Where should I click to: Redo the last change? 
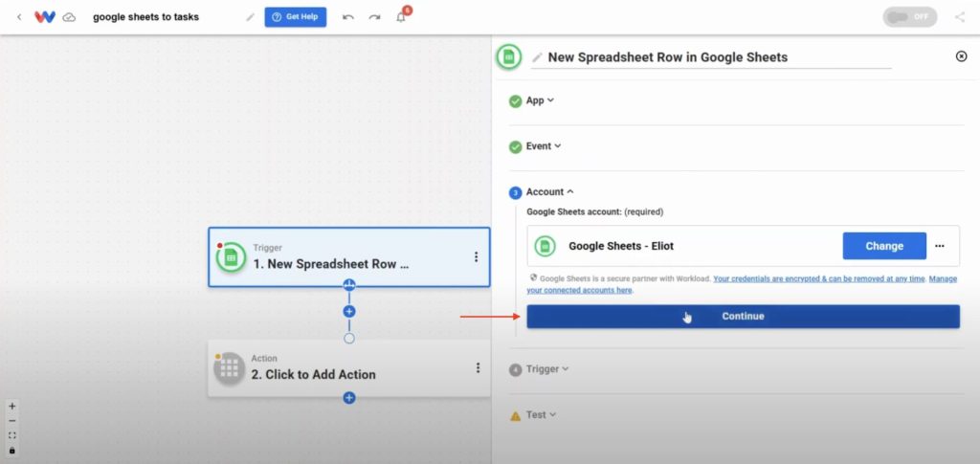pos(374,17)
